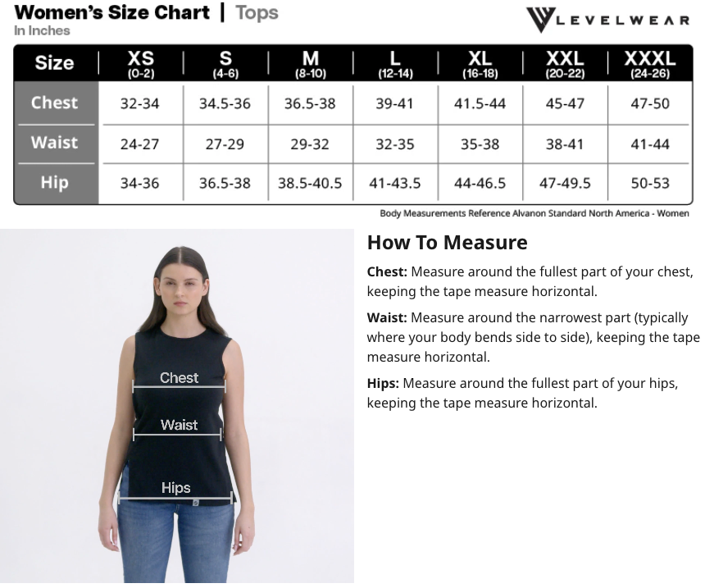
Task: Click the Waist row label
Action: click(55, 143)
